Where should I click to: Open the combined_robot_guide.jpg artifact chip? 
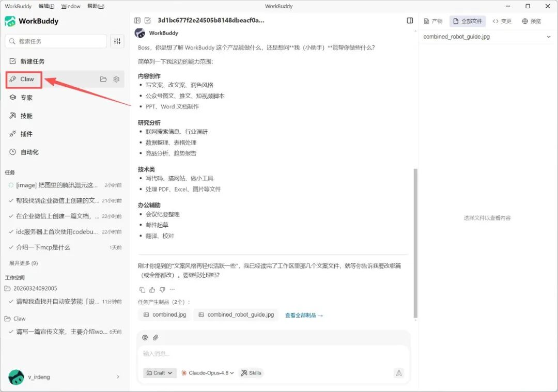(237, 315)
